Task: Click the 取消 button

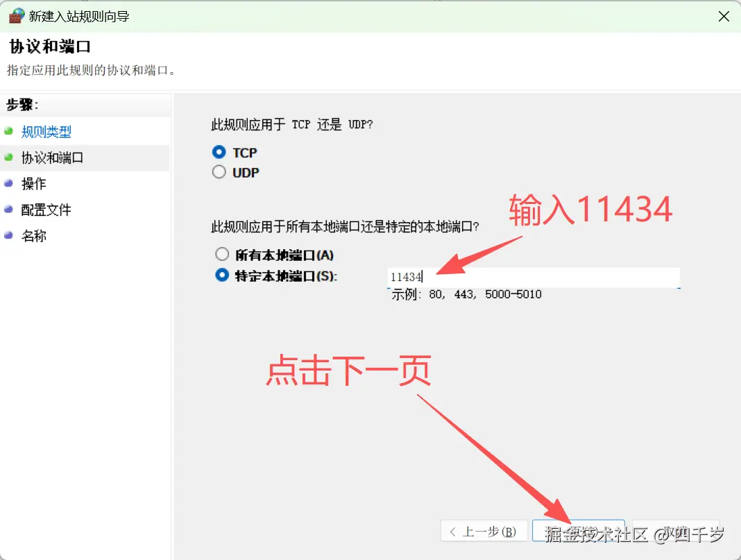Action: pyautogui.click(x=675, y=531)
